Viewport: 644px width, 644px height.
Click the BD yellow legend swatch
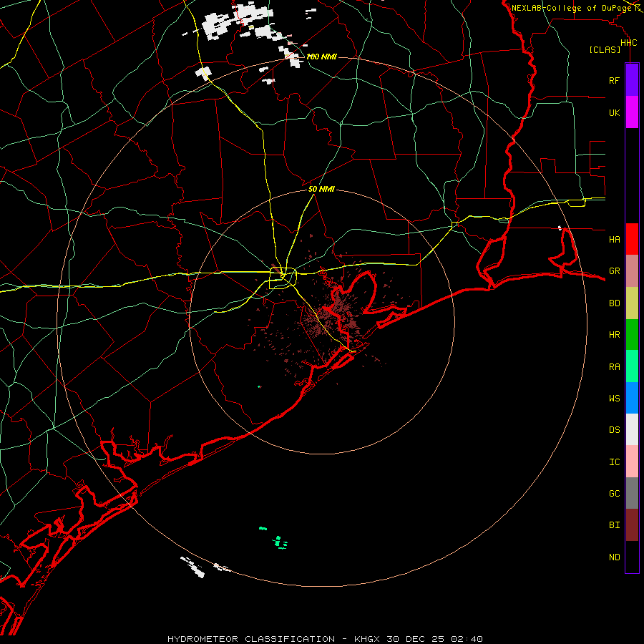632,303
